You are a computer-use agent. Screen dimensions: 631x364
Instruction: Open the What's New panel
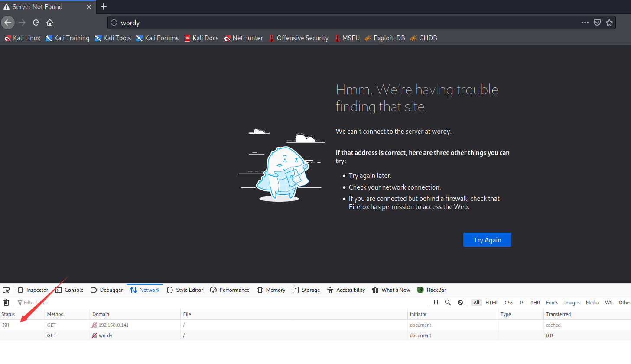(391, 290)
